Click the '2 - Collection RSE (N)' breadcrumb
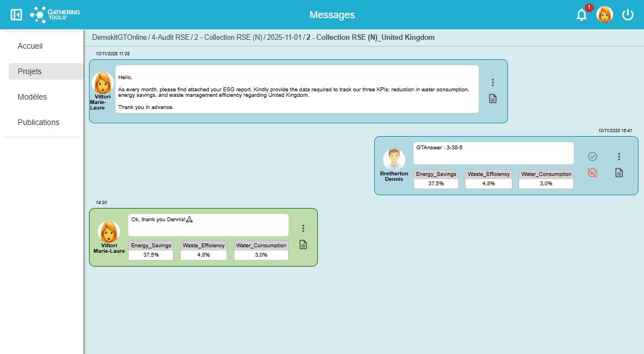 click(x=228, y=38)
